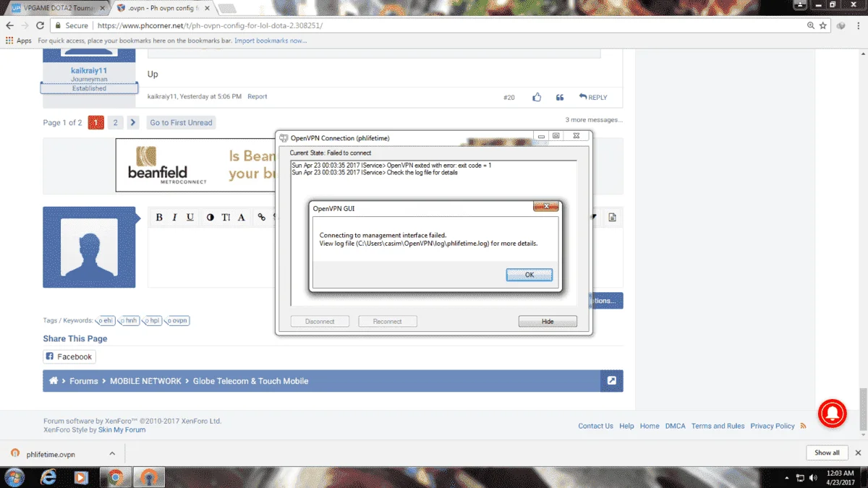Screen dimensions: 868x488
Task: Click OK in the OpenVPN GUI error dialog
Action: coord(529,275)
